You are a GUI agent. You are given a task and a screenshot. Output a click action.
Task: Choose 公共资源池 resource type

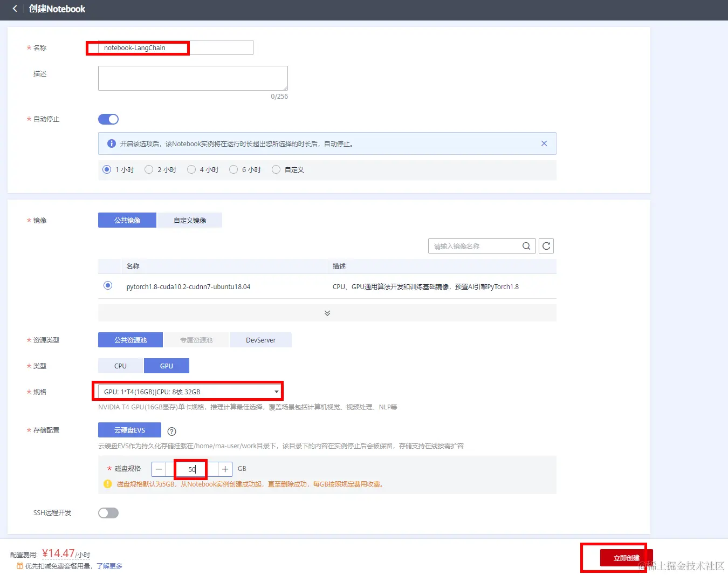(131, 340)
